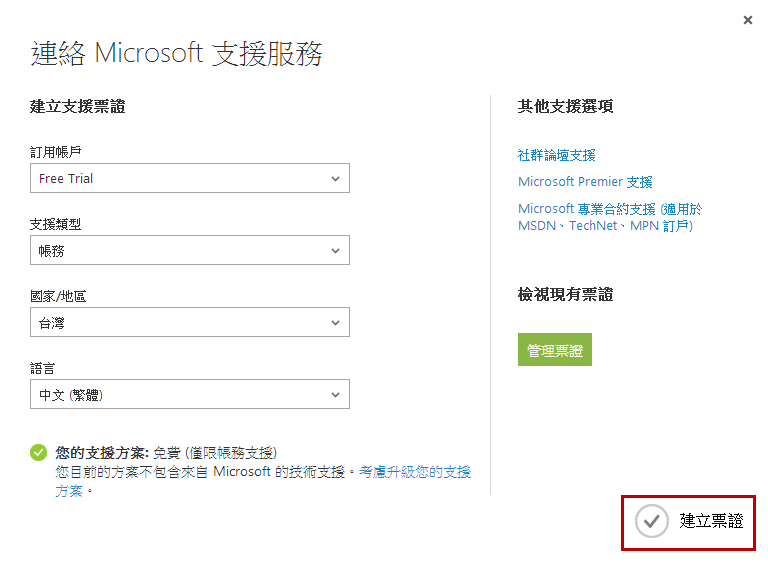The image size is (768, 563).
Task: Close the Microsoft support dialog
Action: point(747,20)
